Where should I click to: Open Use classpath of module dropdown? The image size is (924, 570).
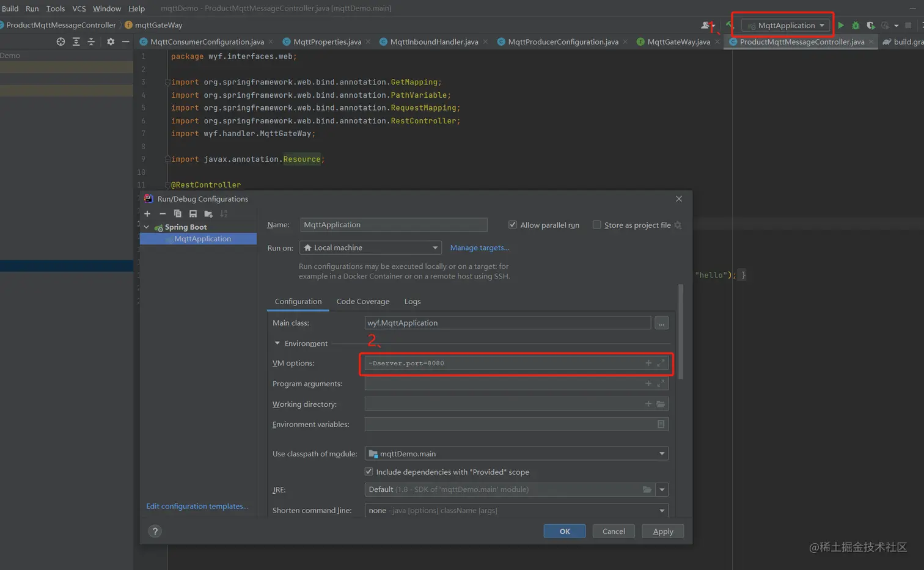[x=516, y=453]
